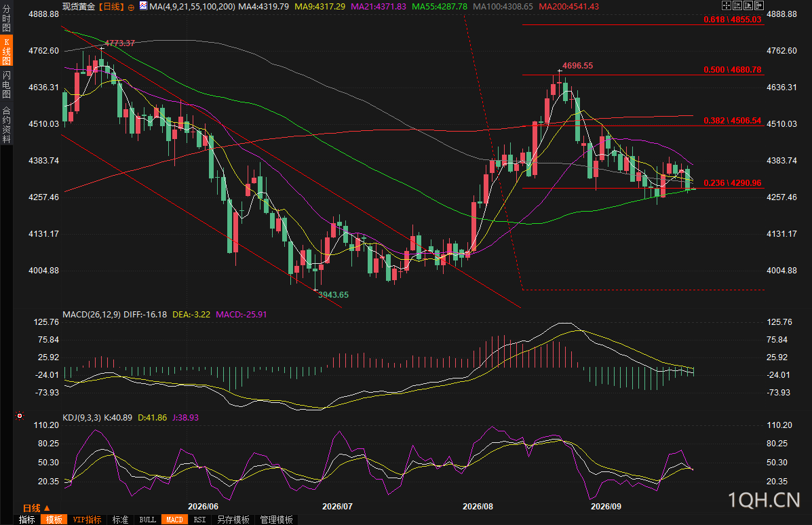Click the 2026/06 date label on axis

tap(203, 507)
